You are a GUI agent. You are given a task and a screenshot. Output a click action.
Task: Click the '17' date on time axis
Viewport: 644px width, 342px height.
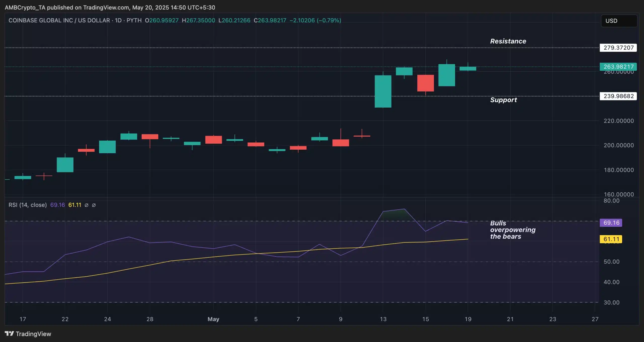click(x=23, y=319)
